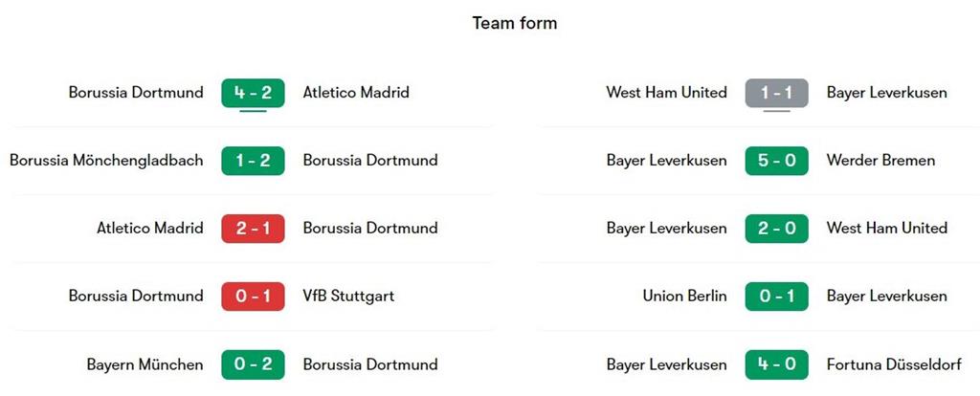Click the Borussia Mönchengladbach team name
Image resolution: width=980 pixels, height=396 pixels.
click(x=106, y=161)
